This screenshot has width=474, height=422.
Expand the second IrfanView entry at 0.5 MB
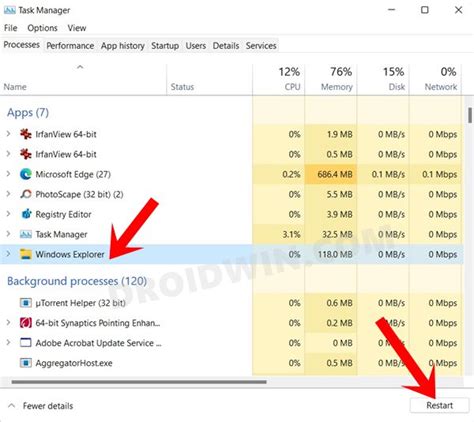click(8, 154)
